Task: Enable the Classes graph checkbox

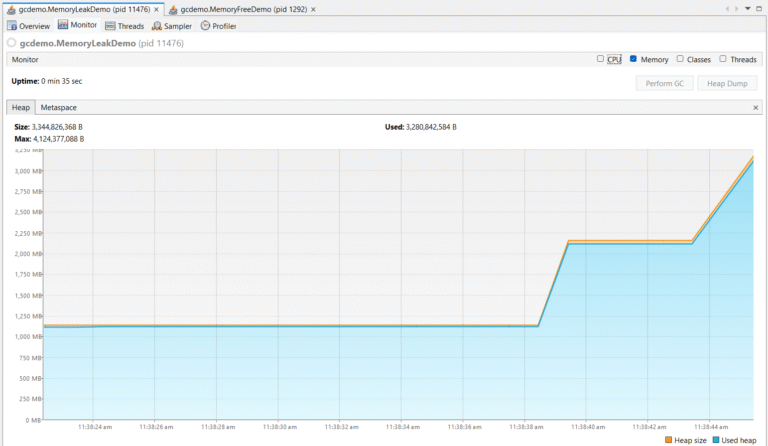Action: [x=680, y=59]
